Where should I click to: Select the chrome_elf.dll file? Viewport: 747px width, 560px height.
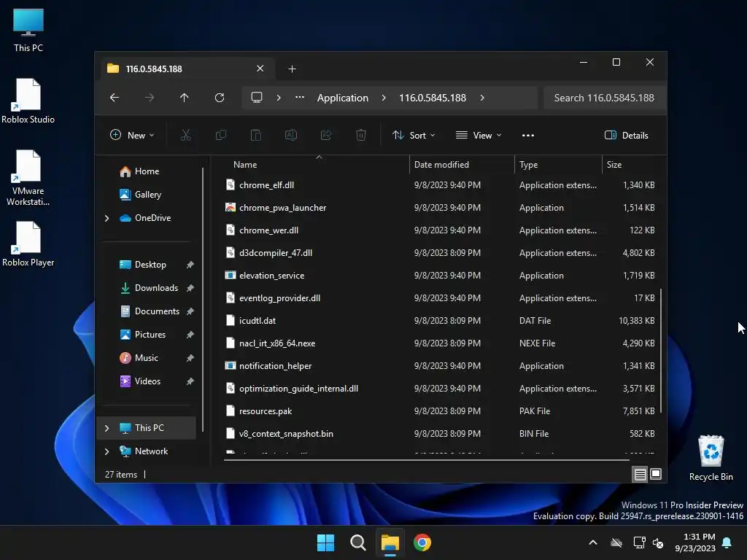click(441, 185)
